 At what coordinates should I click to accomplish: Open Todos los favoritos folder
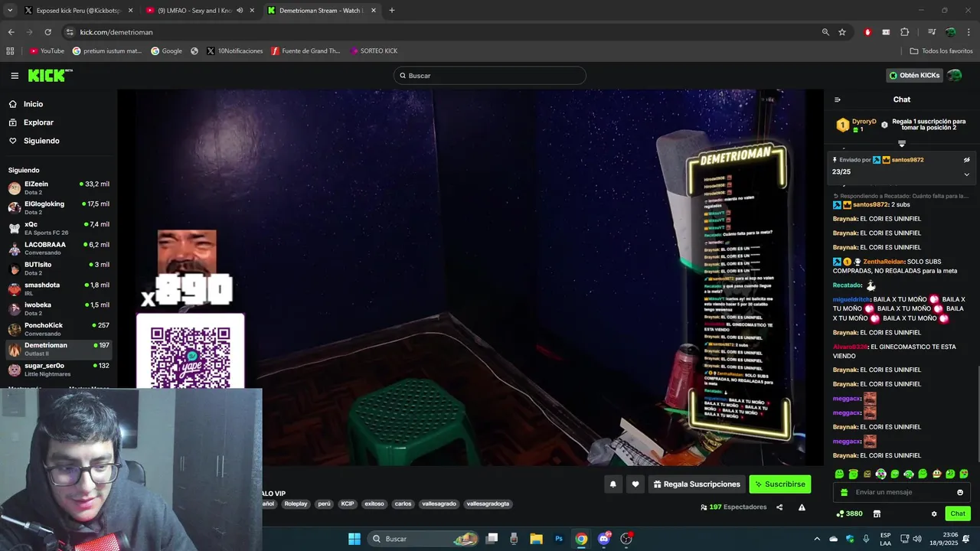click(x=942, y=51)
